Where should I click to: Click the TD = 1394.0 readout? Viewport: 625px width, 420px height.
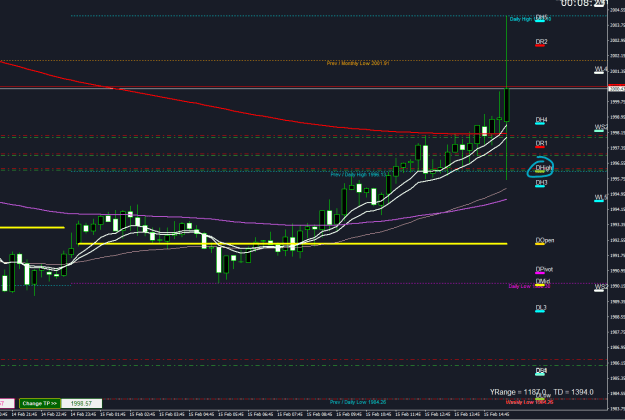(x=573, y=392)
